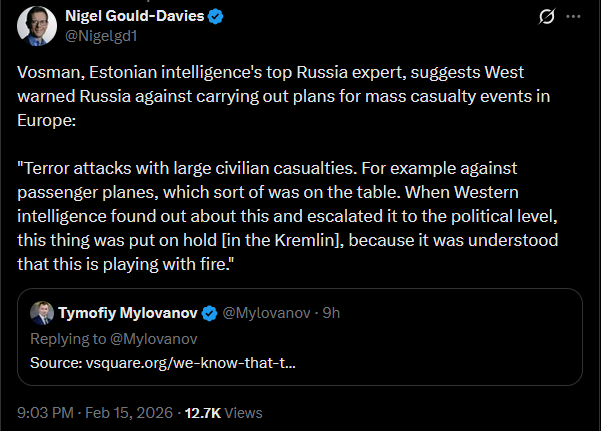Image resolution: width=601 pixels, height=431 pixels.
Task: Click Tymofiy Mylovanov verified badge icon
Action: click(x=209, y=313)
